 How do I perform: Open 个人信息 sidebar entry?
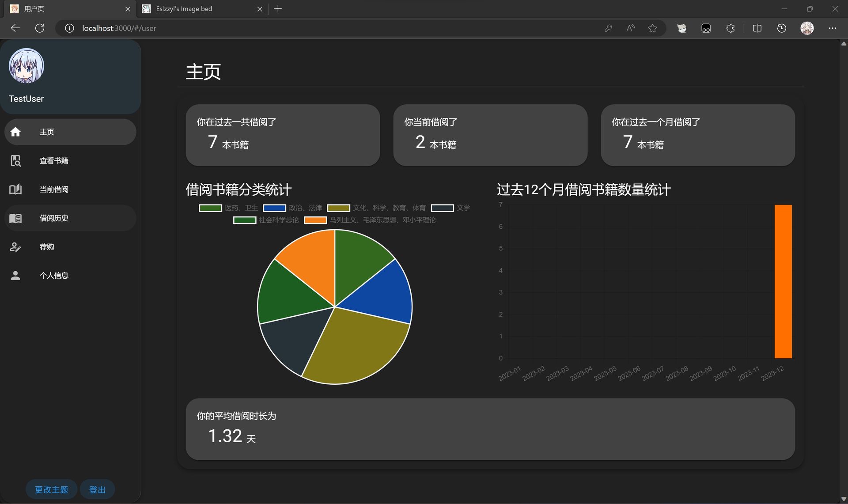click(70, 275)
